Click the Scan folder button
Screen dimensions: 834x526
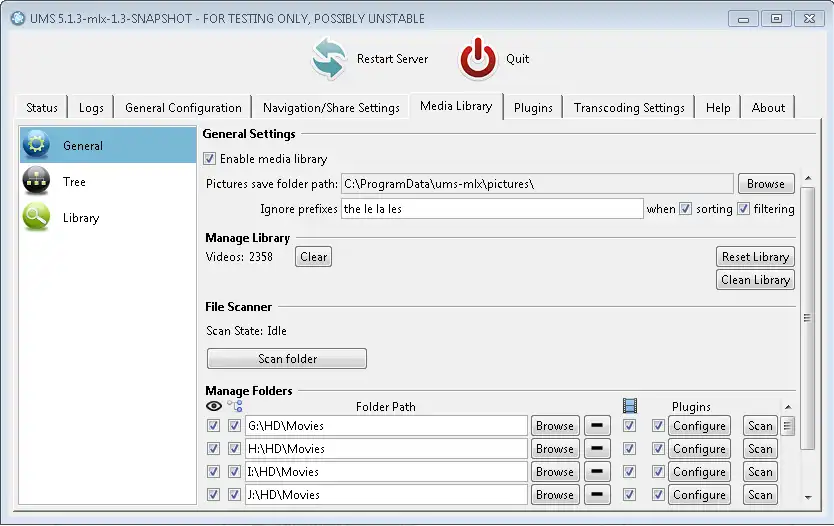287,358
